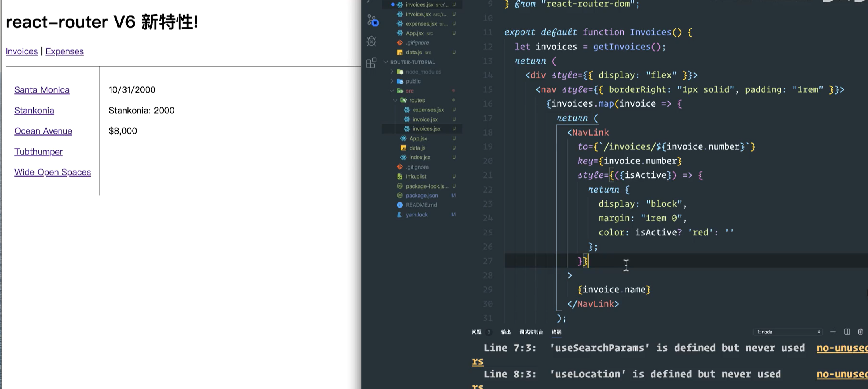Follow the no-unused link on the useSearchParams warning
The width and height of the screenshot is (868, 389).
pyautogui.click(x=842, y=348)
